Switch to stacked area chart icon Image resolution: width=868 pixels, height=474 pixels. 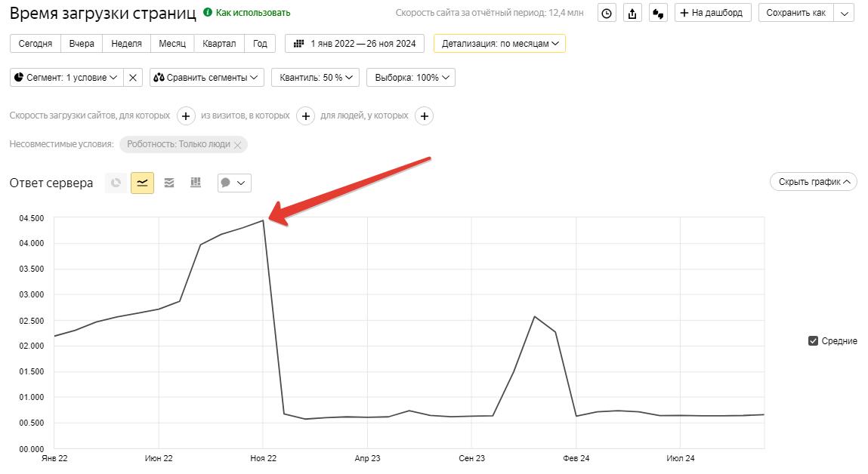tap(169, 183)
